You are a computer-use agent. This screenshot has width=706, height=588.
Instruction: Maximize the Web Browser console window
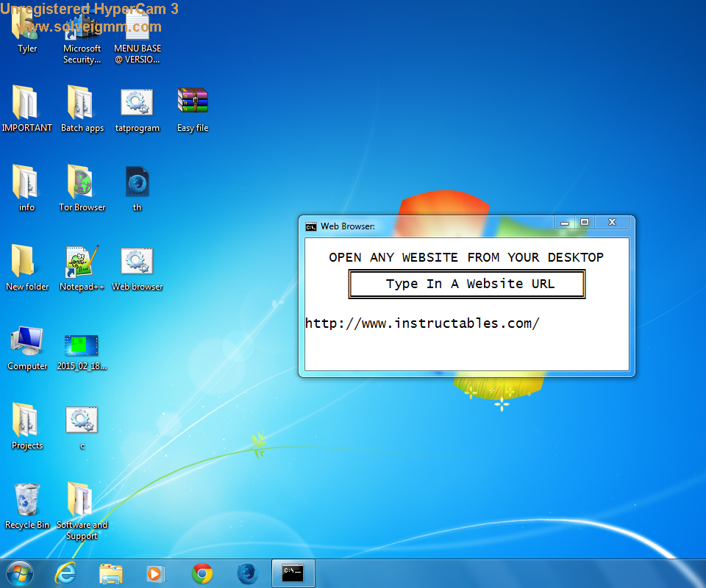(x=585, y=222)
